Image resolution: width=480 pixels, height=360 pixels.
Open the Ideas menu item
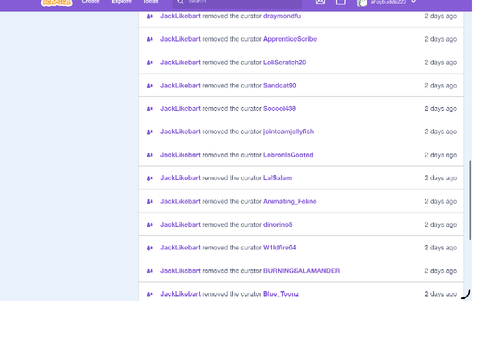(151, 2)
